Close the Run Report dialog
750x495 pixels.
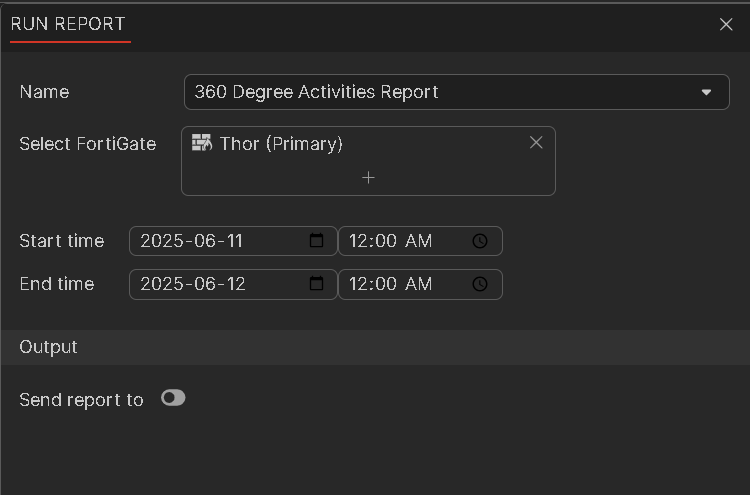click(726, 24)
